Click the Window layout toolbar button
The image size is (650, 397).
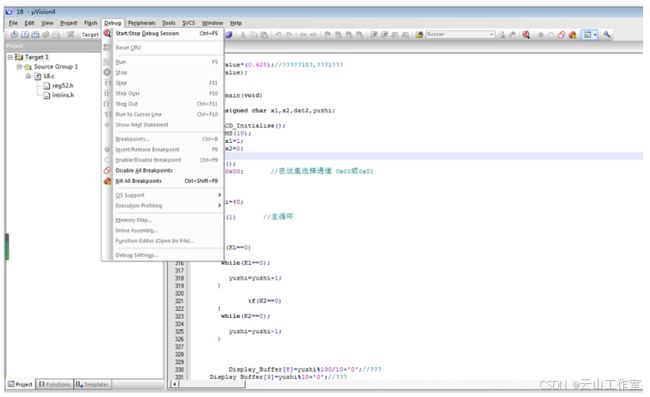pos(587,35)
